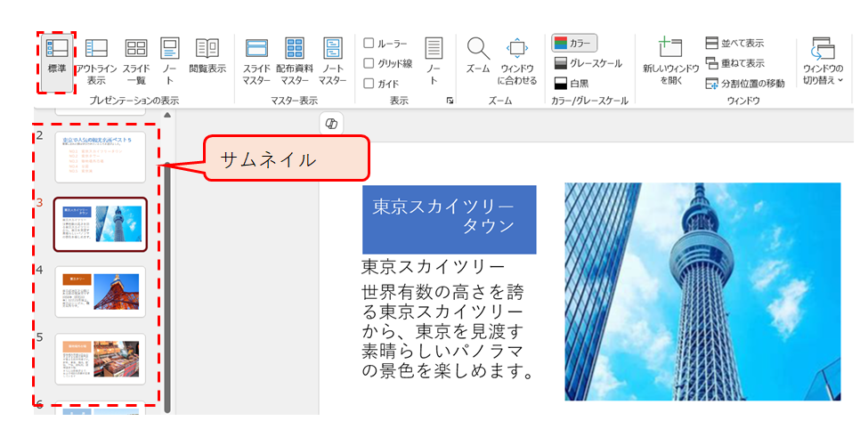
Task: Open 配布資料マスター view
Action: pyautogui.click(x=295, y=61)
